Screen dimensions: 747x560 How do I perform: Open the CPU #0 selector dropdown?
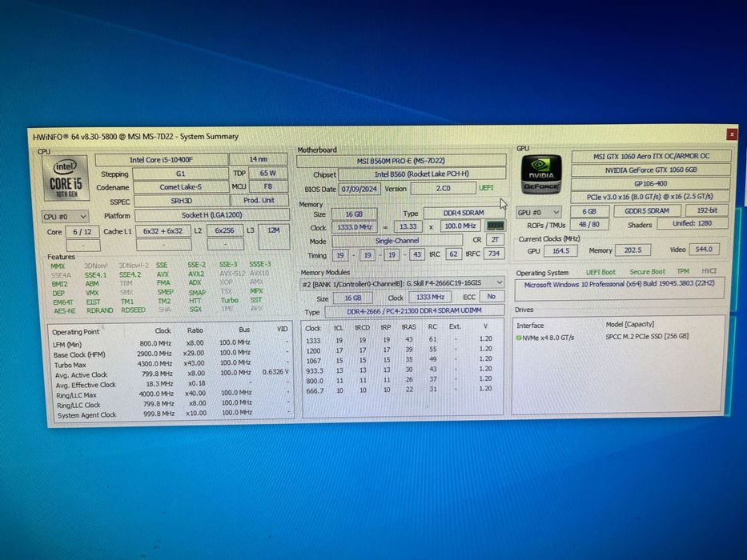(x=65, y=217)
